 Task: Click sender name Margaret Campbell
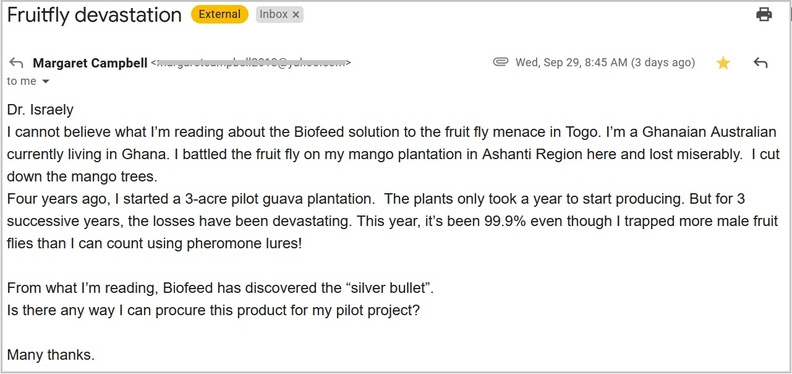click(x=90, y=63)
